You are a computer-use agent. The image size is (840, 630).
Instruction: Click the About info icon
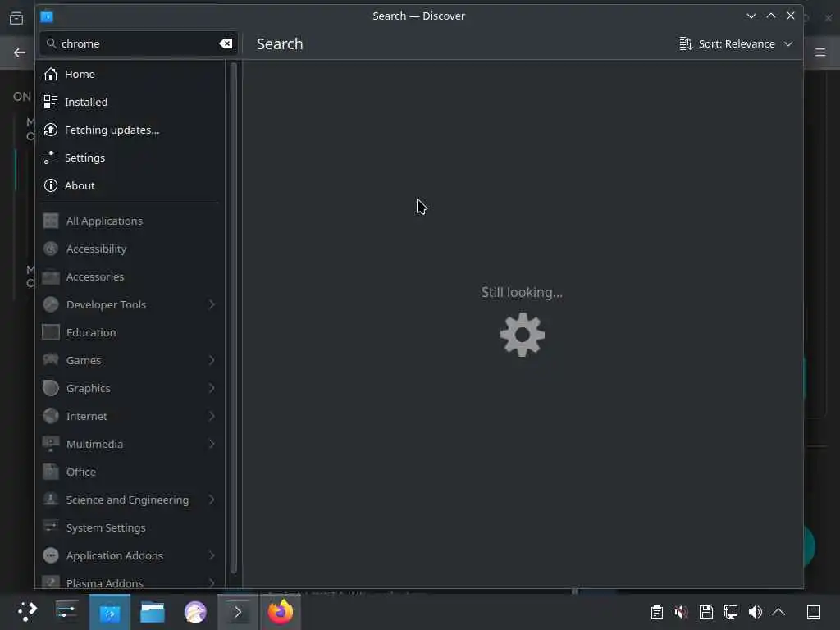click(50, 185)
